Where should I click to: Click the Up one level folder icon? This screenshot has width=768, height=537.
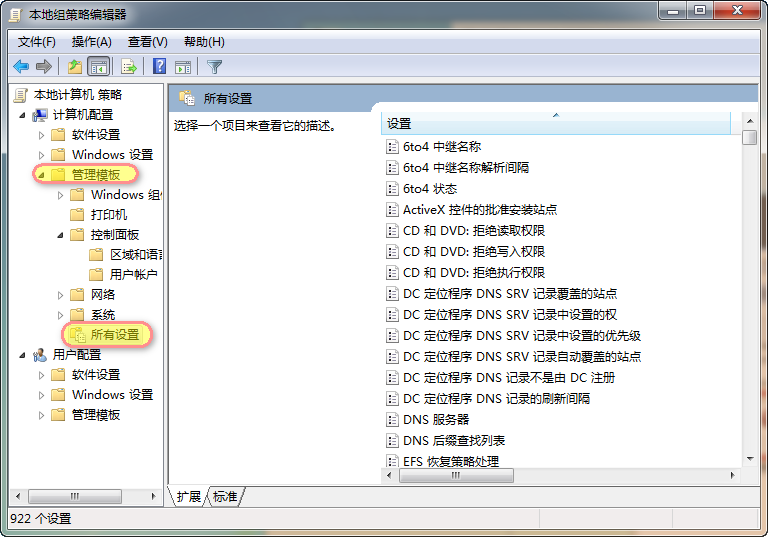click(x=74, y=67)
